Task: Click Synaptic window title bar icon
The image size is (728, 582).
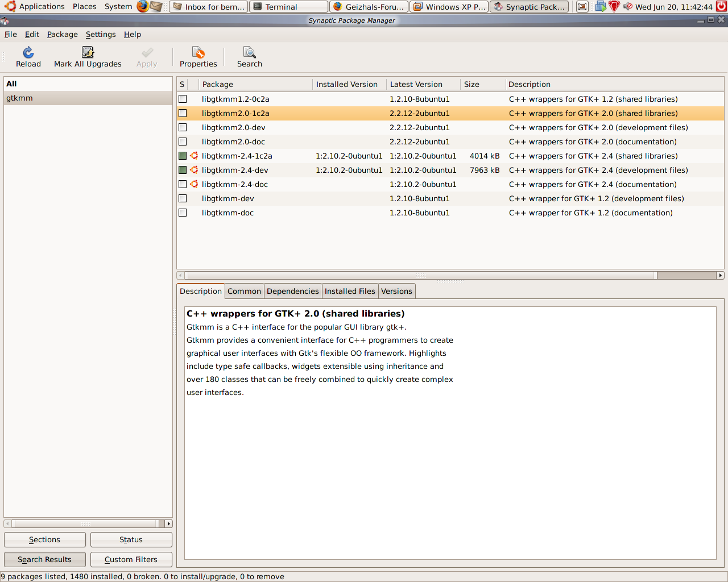Action: [x=5, y=20]
